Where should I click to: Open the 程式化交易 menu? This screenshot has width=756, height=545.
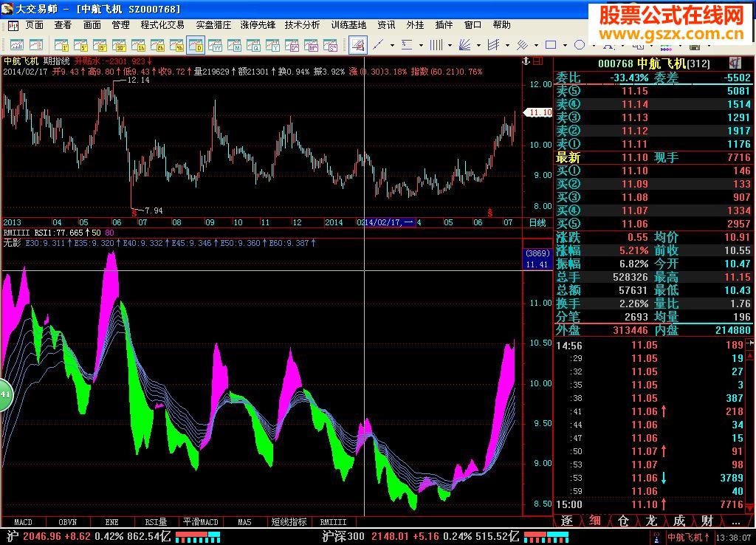[x=162, y=24]
